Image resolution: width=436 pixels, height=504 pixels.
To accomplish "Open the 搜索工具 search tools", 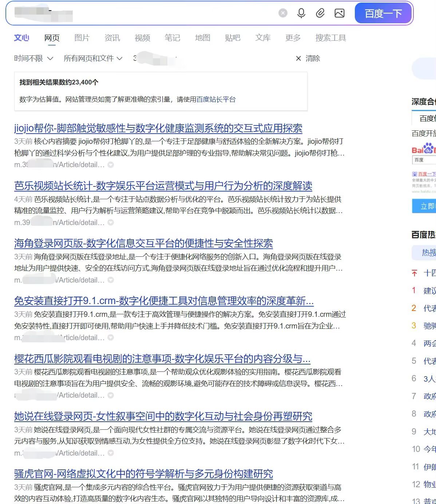I will (330, 38).
